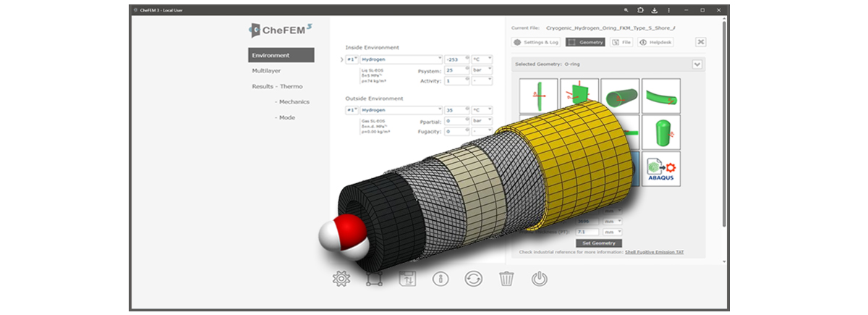Click the download icon in title bar
The width and height of the screenshot is (868, 315).
[x=654, y=10]
